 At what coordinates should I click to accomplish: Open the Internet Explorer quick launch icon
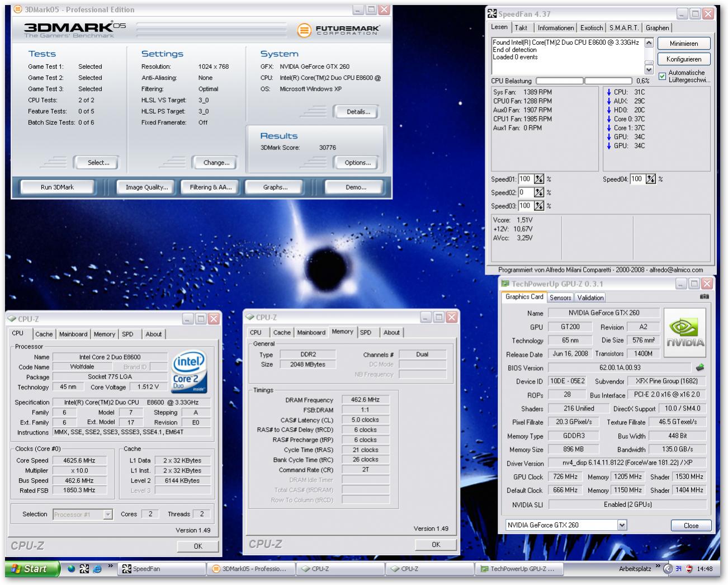click(x=97, y=569)
